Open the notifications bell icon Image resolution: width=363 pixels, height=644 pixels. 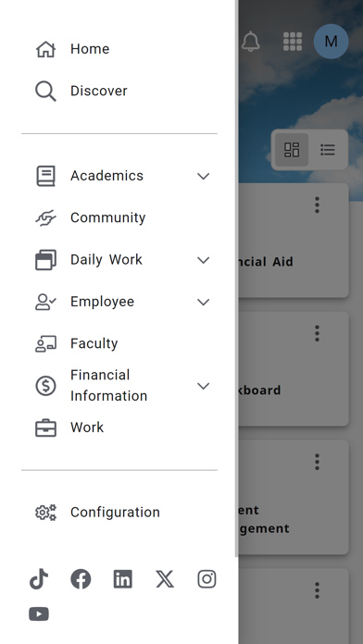pos(250,42)
